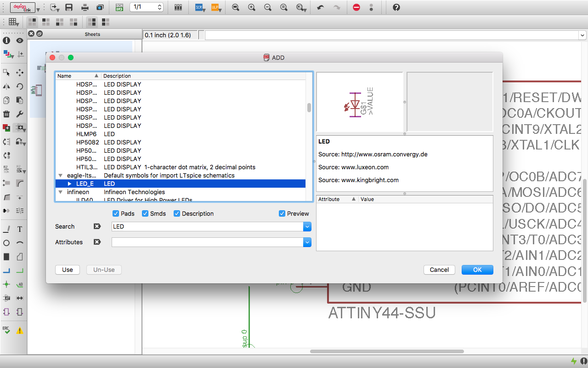Viewport: 588px width, 368px height.
Task: Open the library manager (books) icon
Action: [178, 7]
